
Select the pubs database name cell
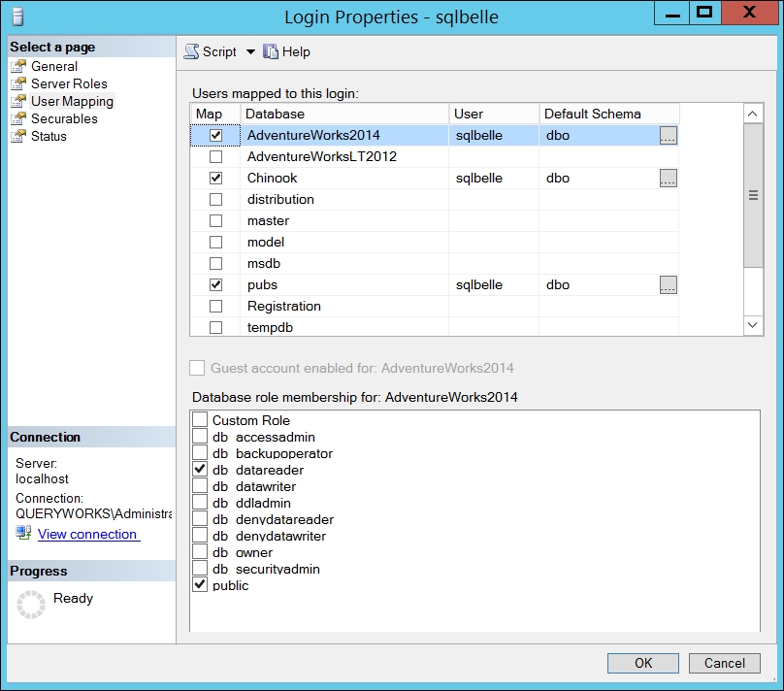(x=344, y=284)
